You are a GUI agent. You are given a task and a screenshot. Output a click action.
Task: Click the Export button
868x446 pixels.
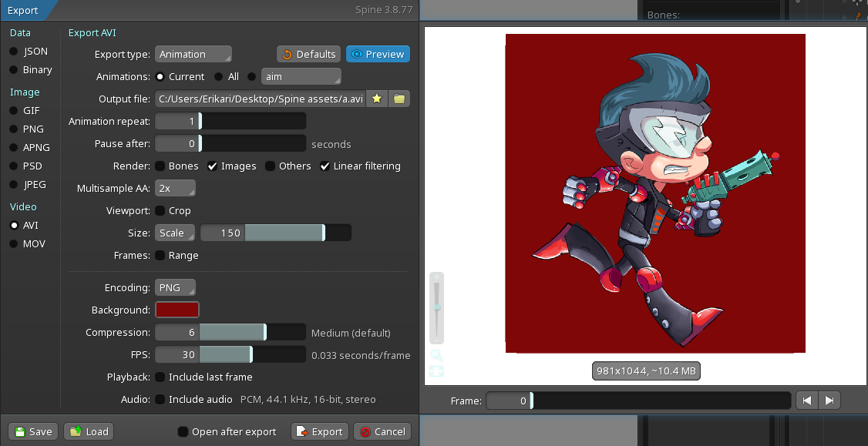(320, 431)
